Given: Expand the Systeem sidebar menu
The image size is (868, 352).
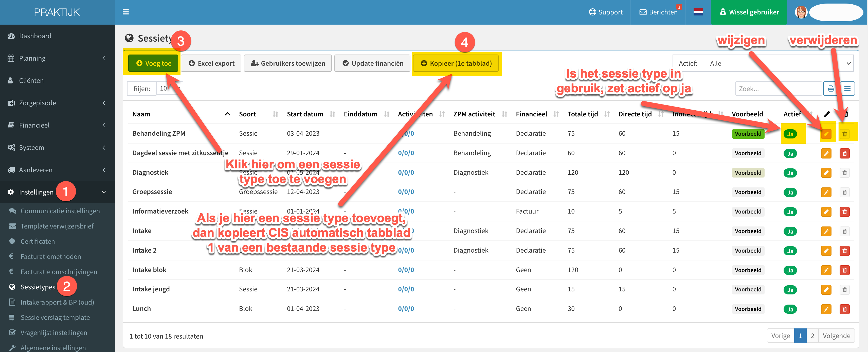Looking at the screenshot, I should [57, 147].
